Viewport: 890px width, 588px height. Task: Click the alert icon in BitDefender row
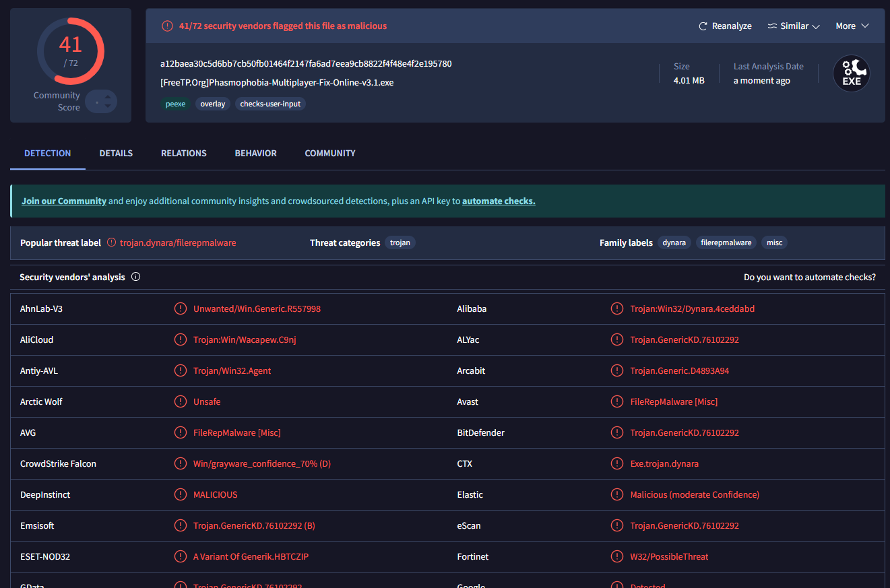[617, 432]
